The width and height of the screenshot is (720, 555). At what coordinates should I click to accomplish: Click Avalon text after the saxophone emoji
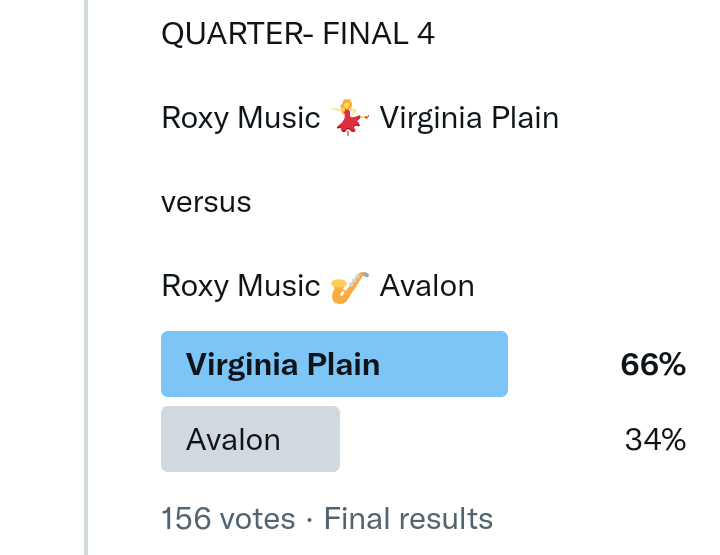[427, 287]
